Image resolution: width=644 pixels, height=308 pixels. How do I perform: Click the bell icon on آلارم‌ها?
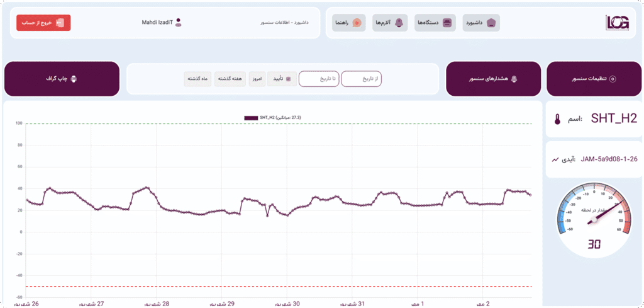click(398, 23)
